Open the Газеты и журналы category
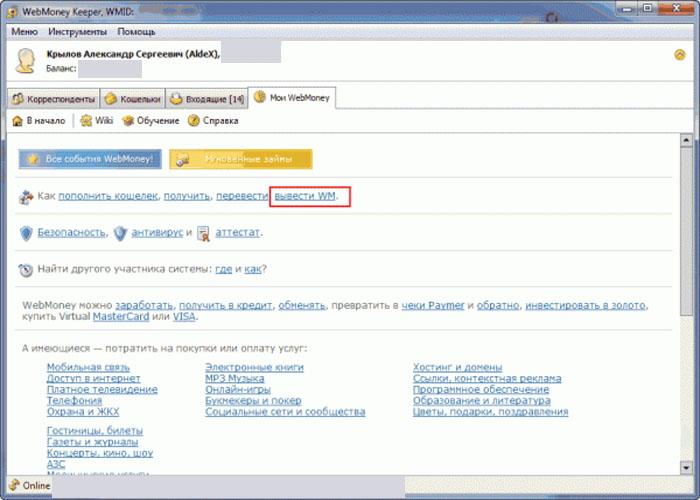Screen dimensions: 700x500 click(x=92, y=442)
